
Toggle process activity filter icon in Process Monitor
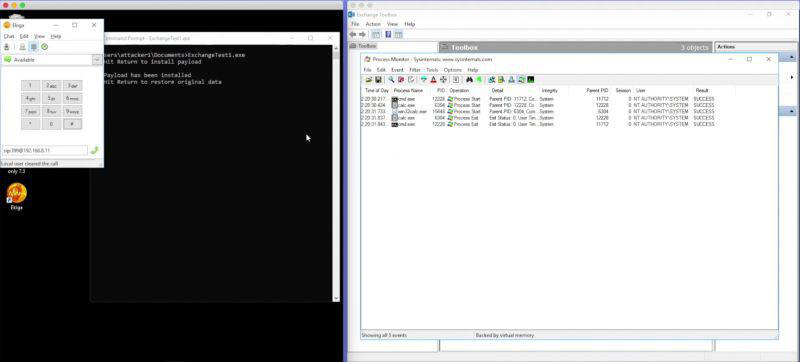coord(521,80)
